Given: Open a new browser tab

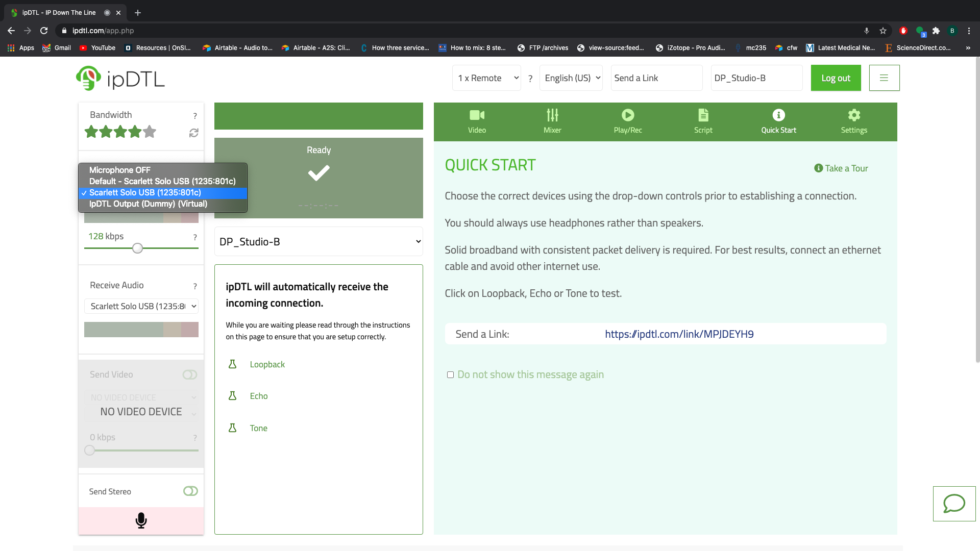Looking at the screenshot, I should (138, 13).
